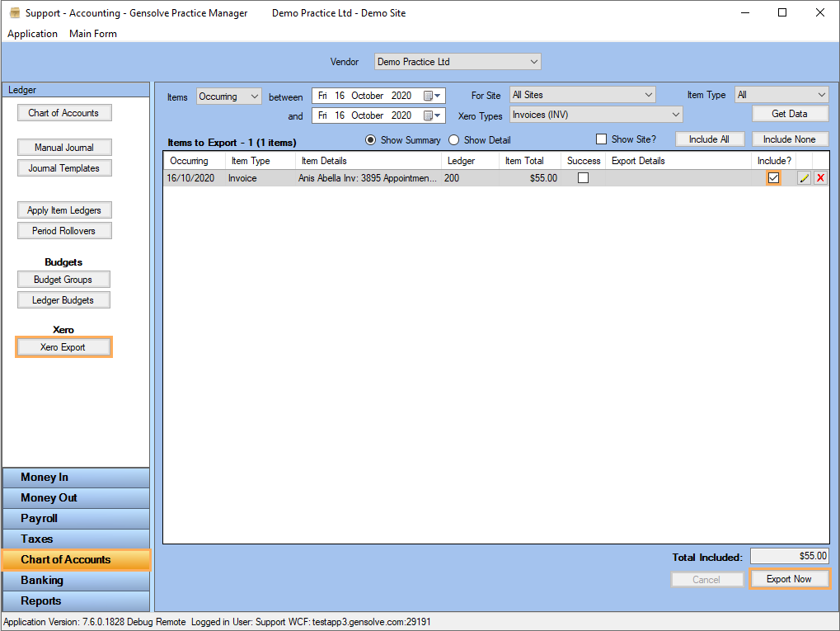Open calendar picker for the end date
The width and height of the screenshot is (840, 631).
click(x=432, y=115)
